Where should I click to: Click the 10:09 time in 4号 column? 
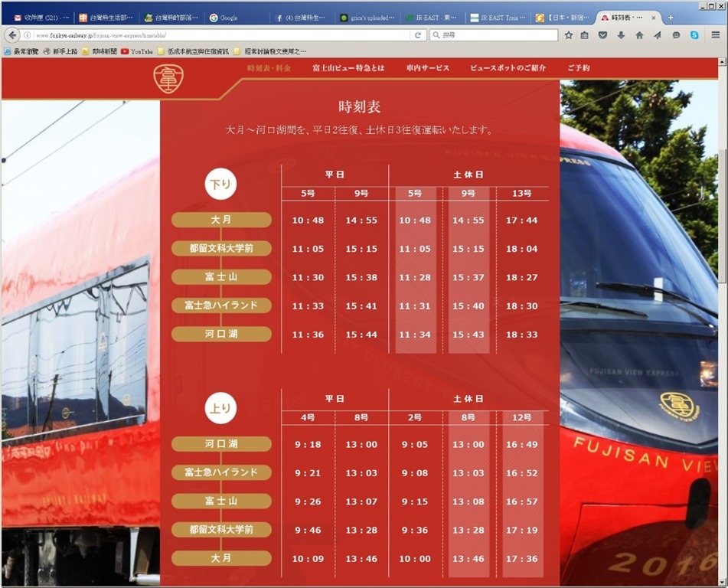pos(308,559)
